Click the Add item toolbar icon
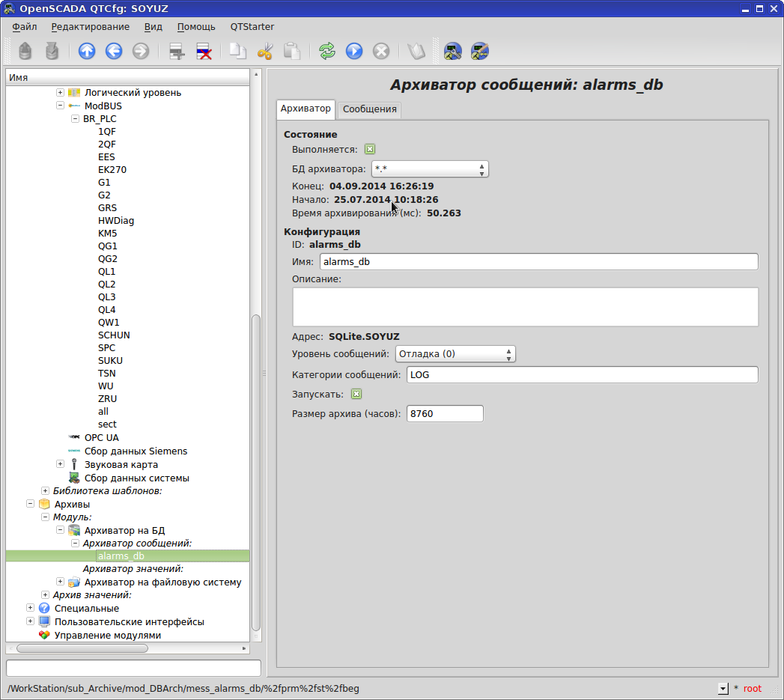This screenshot has width=784, height=700. pos(177,51)
